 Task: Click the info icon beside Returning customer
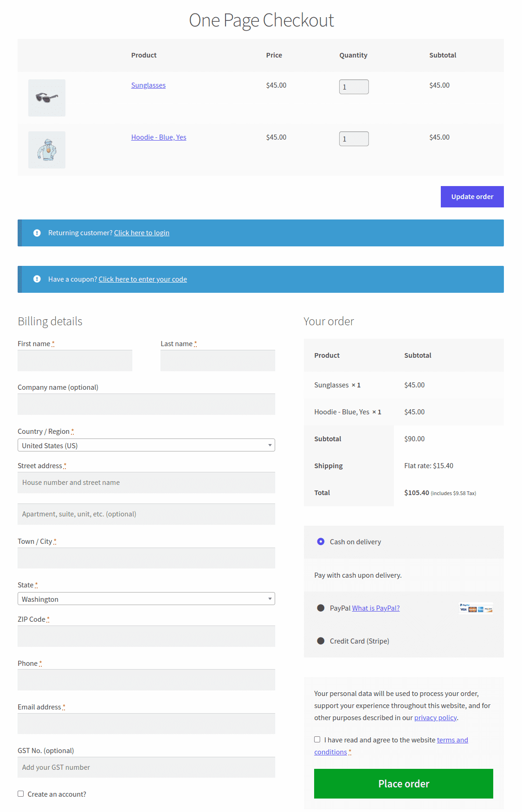(37, 233)
